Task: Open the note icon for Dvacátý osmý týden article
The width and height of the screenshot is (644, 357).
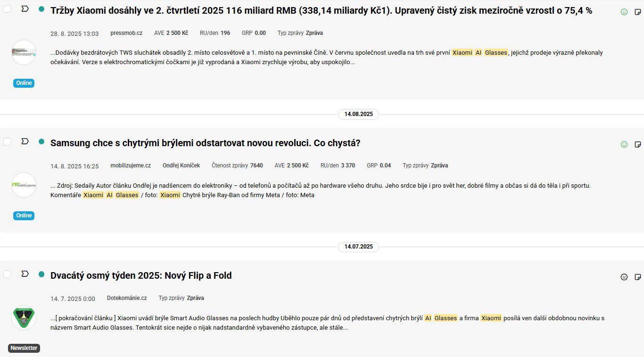Action: click(638, 277)
